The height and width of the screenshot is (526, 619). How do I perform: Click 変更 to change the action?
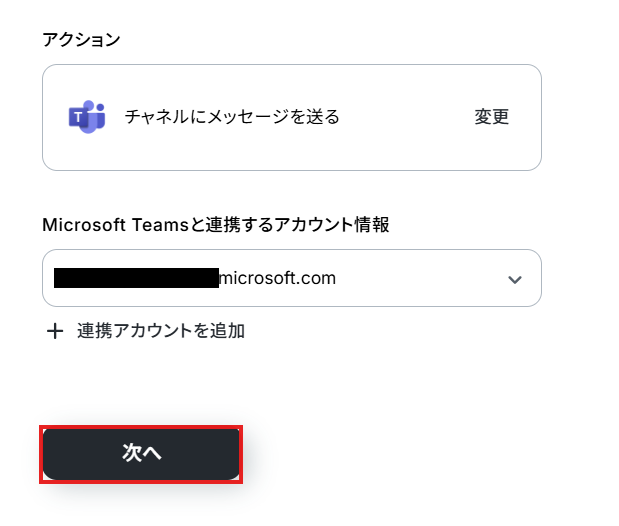click(x=491, y=117)
